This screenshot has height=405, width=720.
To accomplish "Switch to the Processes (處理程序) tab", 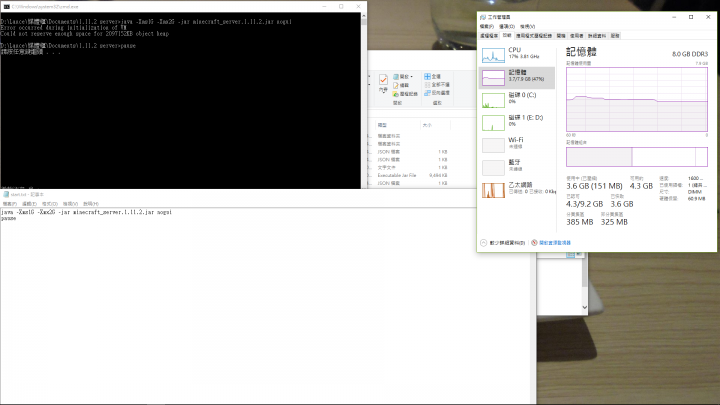I will (x=489, y=36).
